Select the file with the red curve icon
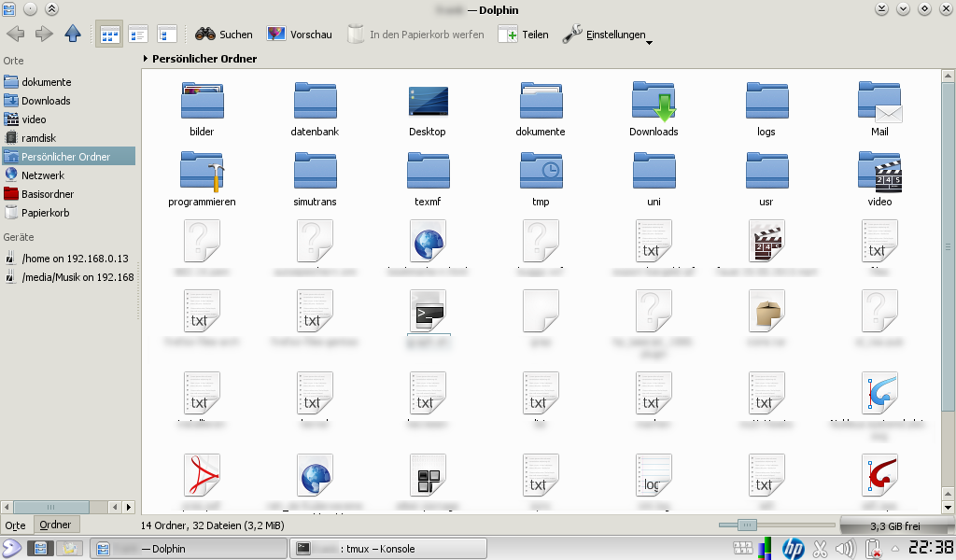 click(879, 475)
